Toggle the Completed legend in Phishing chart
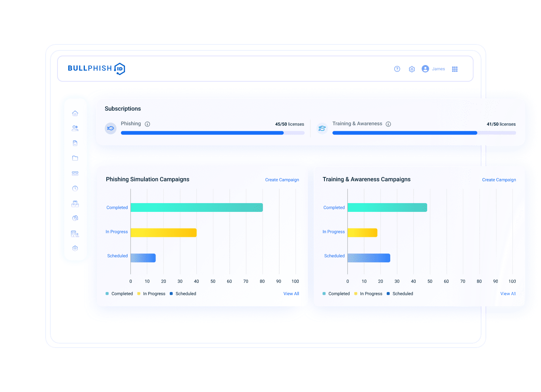Viewport: 541px width, 392px height. [119, 294]
